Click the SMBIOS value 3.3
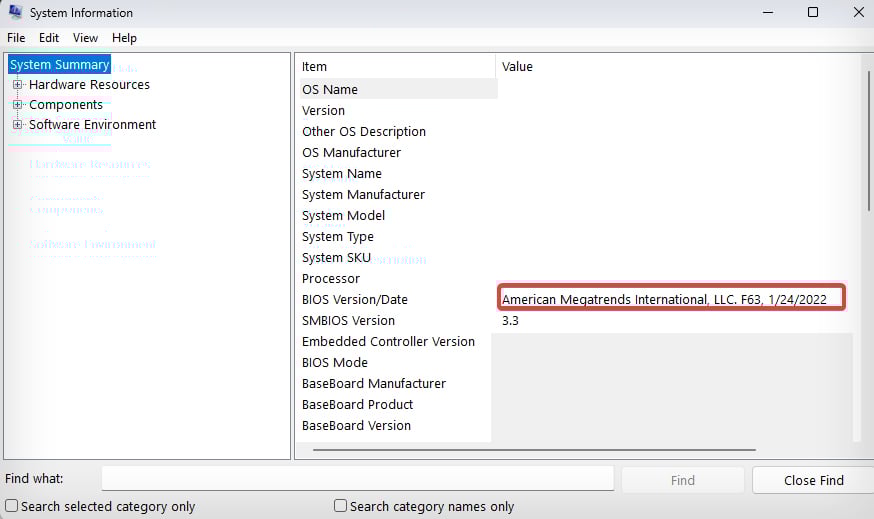This screenshot has height=519, width=874. [510, 321]
